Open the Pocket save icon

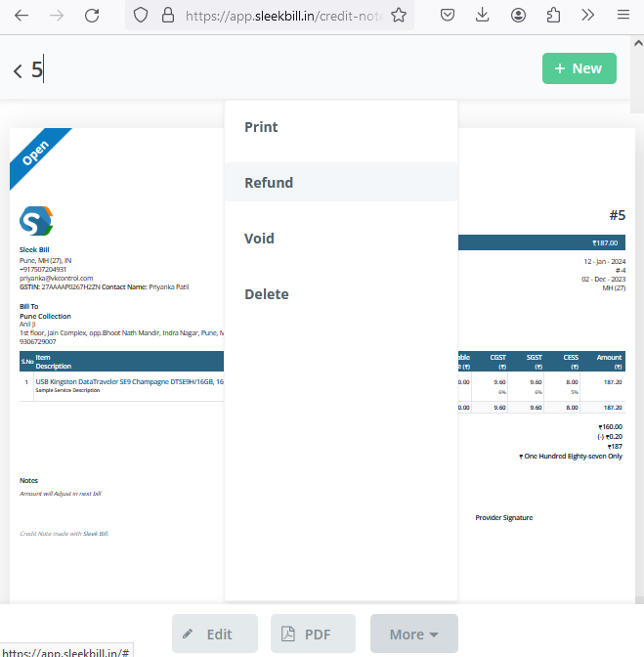(447, 16)
